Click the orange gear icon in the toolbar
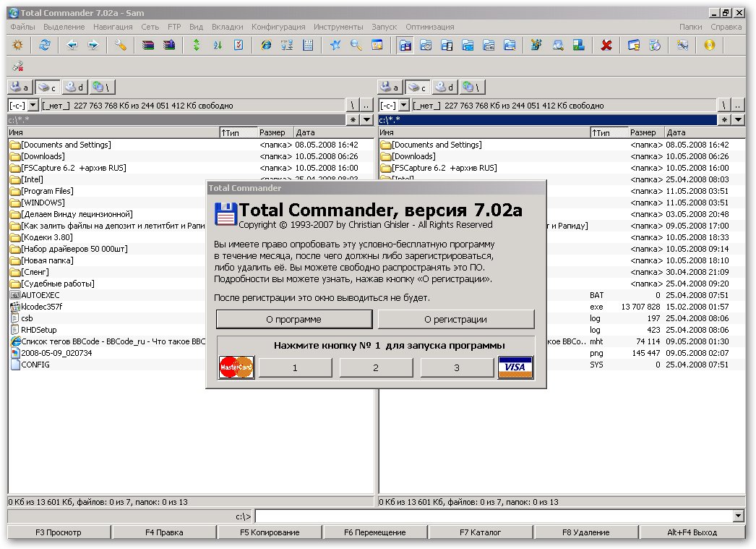The height and width of the screenshot is (549, 756). point(17,46)
